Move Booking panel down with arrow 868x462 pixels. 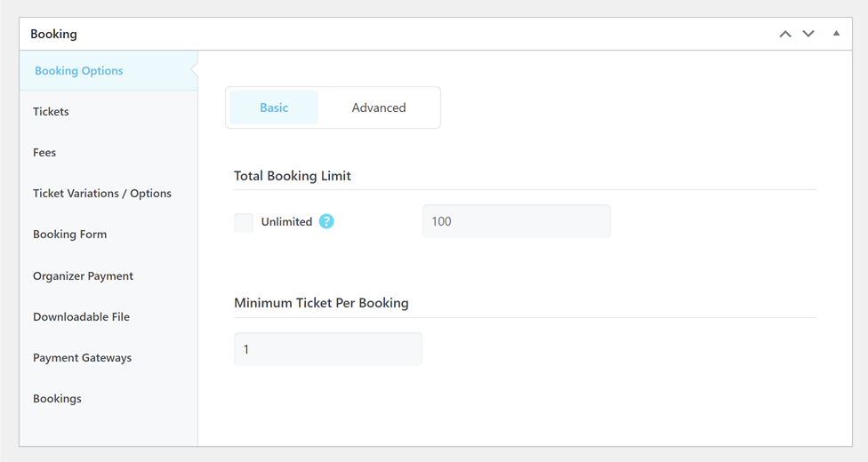click(x=808, y=34)
